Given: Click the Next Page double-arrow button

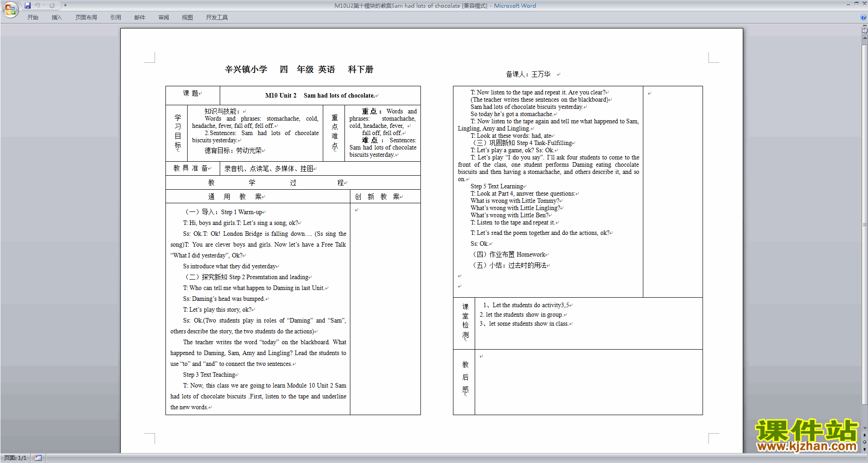Looking at the screenshot, I should [864, 449].
